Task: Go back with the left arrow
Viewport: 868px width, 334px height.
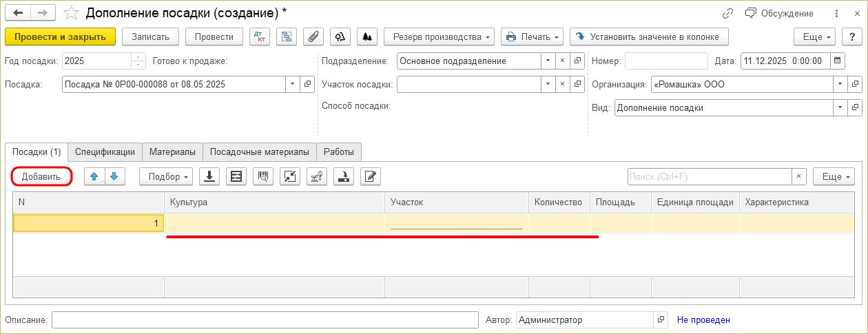Action: tap(18, 13)
